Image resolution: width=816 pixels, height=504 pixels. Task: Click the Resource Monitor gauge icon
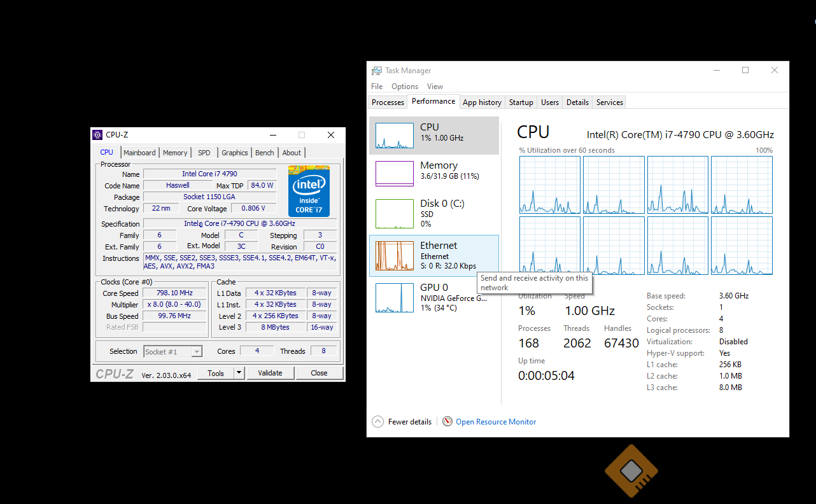click(447, 422)
